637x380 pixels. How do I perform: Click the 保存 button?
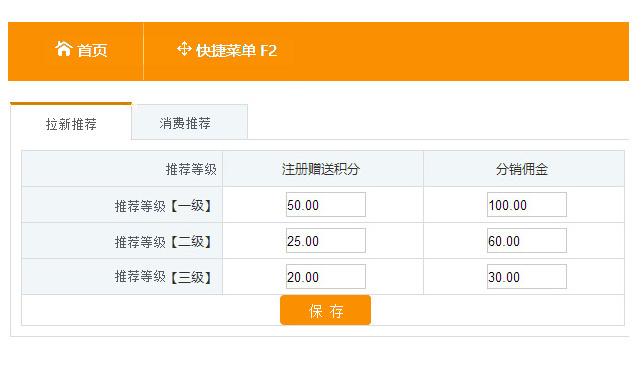(x=325, y=311)
